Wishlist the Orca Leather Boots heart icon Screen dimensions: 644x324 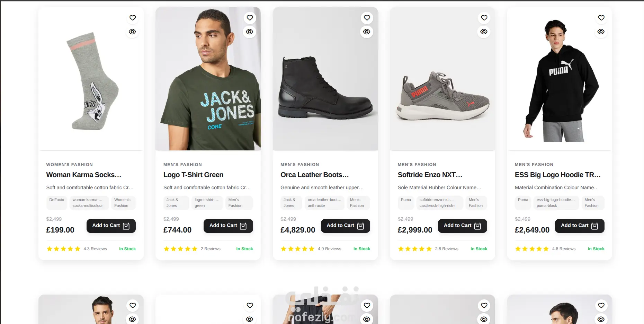[x=367, y=18]
